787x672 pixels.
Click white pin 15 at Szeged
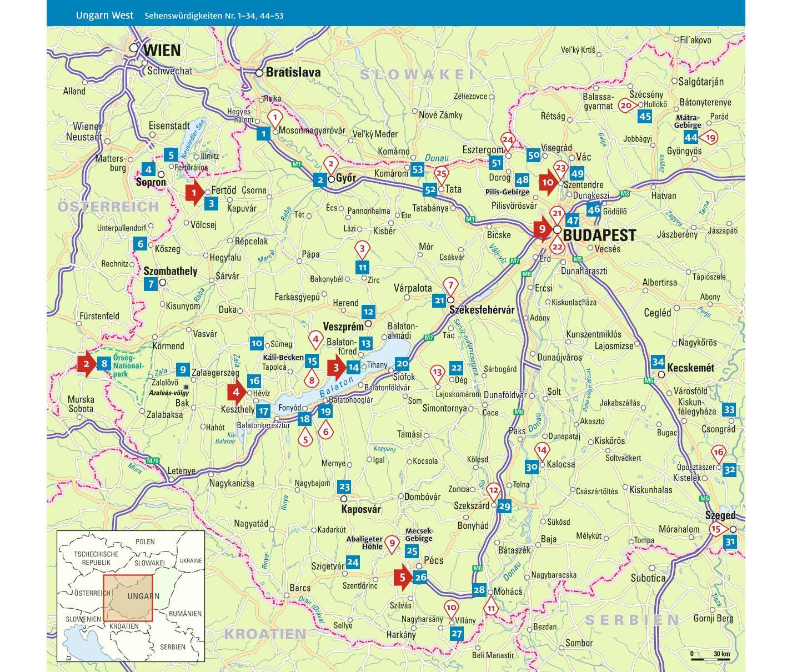tap(716, 529)
